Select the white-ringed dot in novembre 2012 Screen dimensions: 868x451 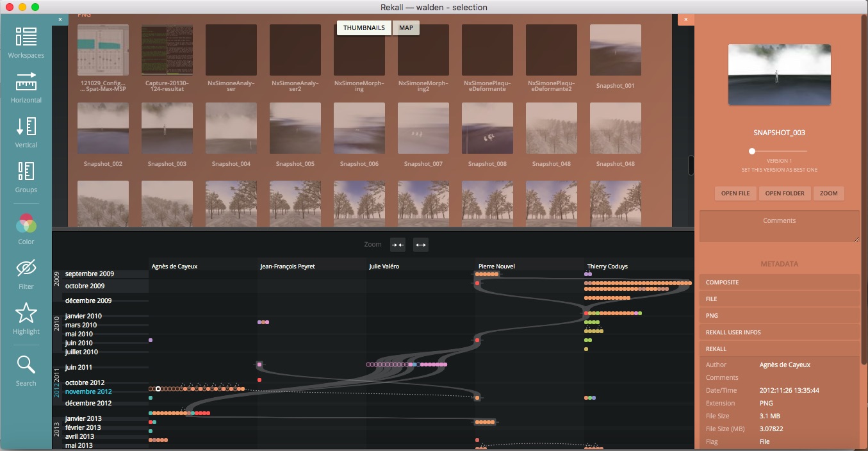[x=158, y=389]
